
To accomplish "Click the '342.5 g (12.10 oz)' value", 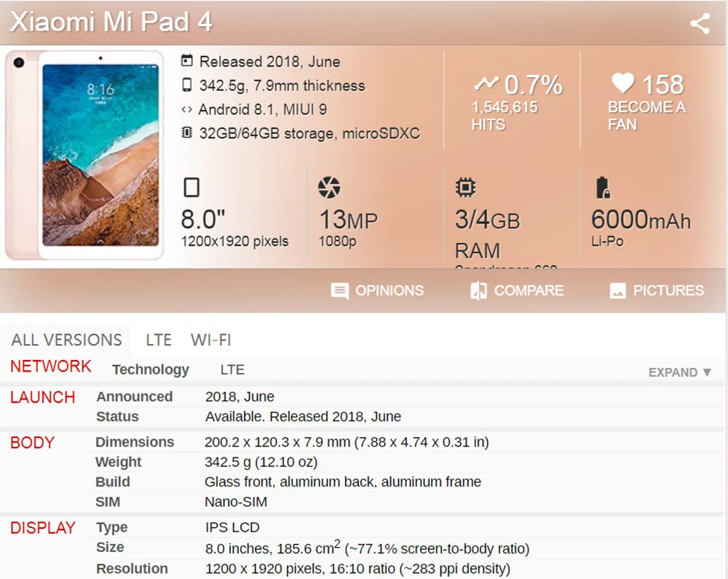I will (261, 462).
